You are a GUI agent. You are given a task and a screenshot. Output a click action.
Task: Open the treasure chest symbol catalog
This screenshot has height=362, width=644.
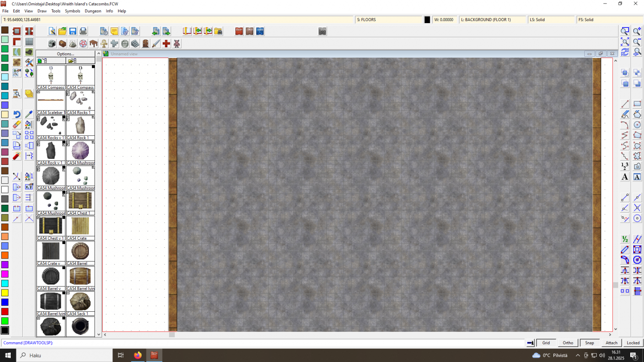click(62, 44)
